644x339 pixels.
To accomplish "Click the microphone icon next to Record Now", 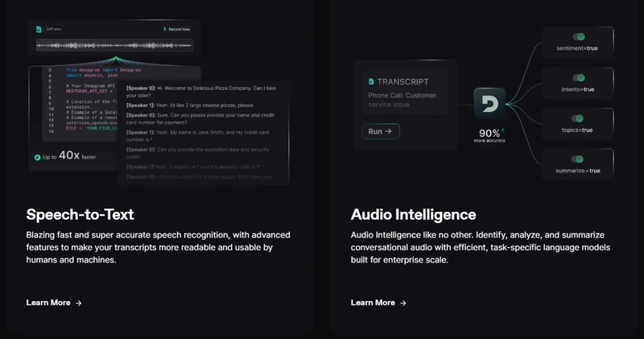I will click(165, 29).
